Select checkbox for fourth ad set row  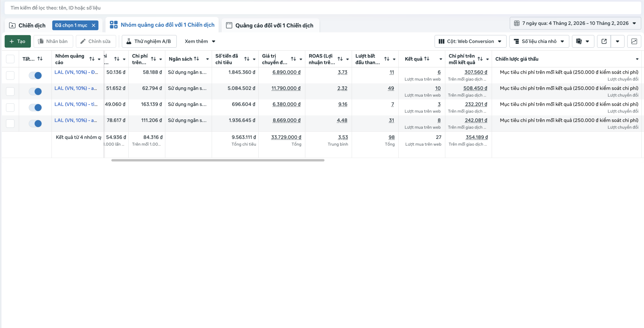(10, 124)
